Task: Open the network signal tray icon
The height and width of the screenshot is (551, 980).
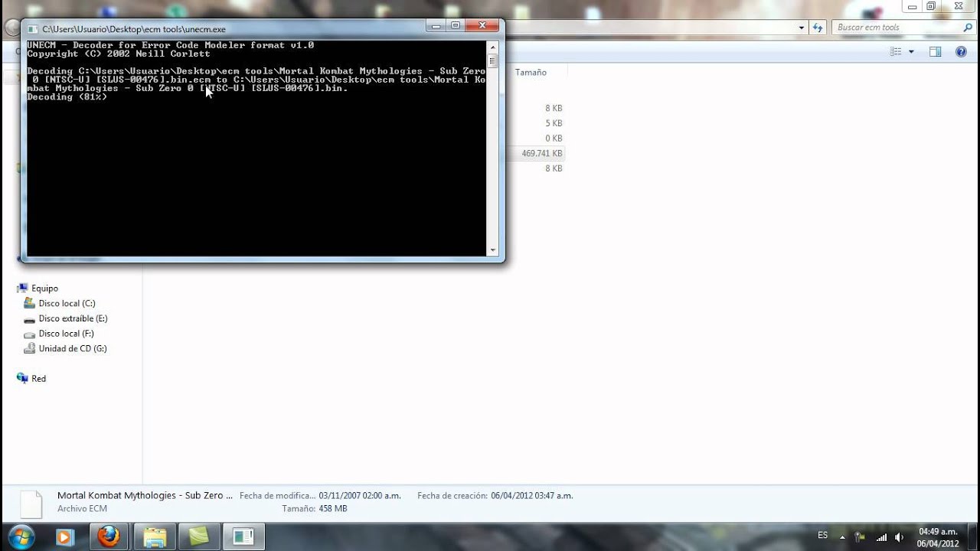Action: pyautogui.click(x=881, y=536)
